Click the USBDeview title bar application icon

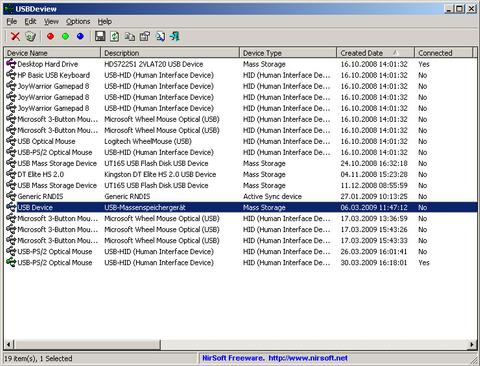coord(9,9)
